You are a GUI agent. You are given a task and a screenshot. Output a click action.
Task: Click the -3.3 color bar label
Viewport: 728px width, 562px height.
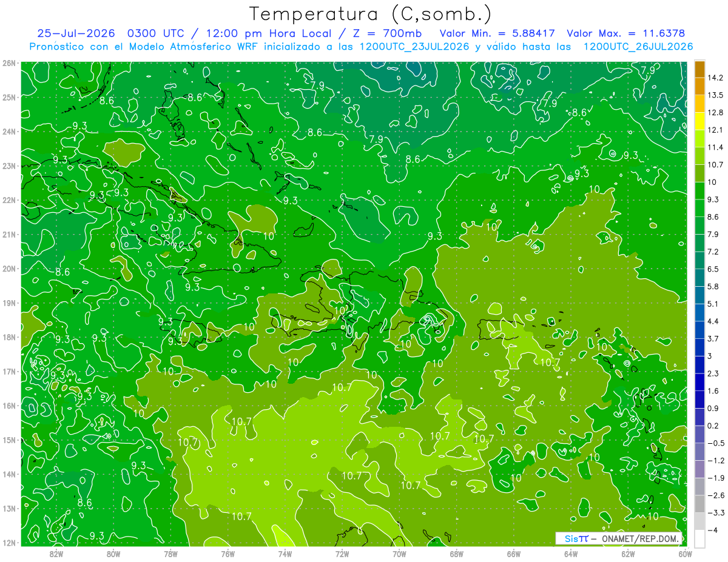[x=716, y=513]
